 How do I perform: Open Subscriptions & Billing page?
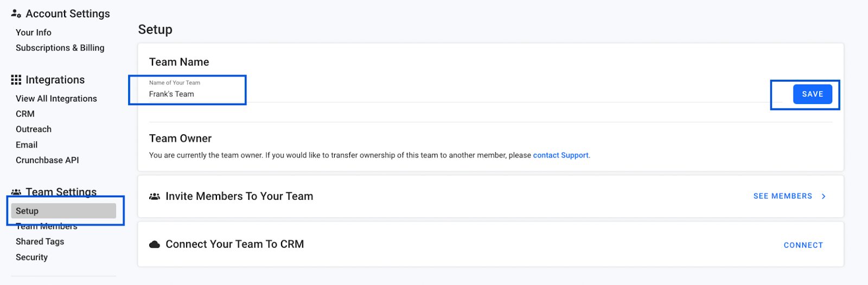click(x=60, y=48)
